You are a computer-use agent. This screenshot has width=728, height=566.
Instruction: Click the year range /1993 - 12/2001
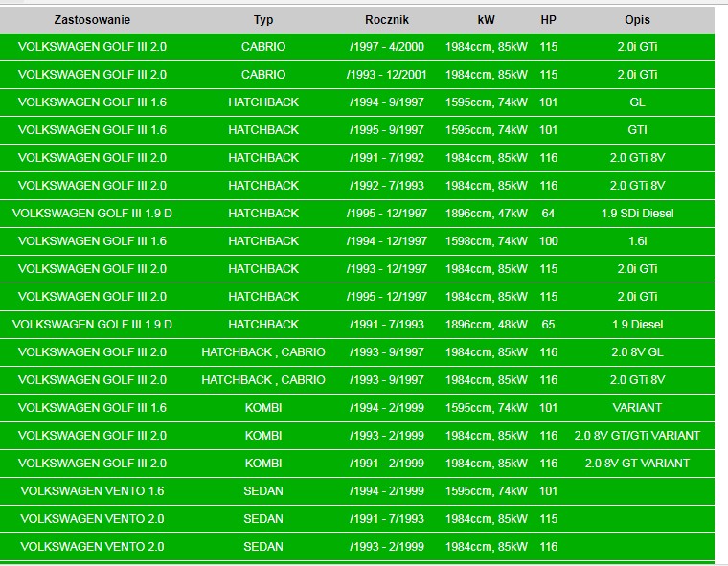pyautogui.click(x=387, y=75)
